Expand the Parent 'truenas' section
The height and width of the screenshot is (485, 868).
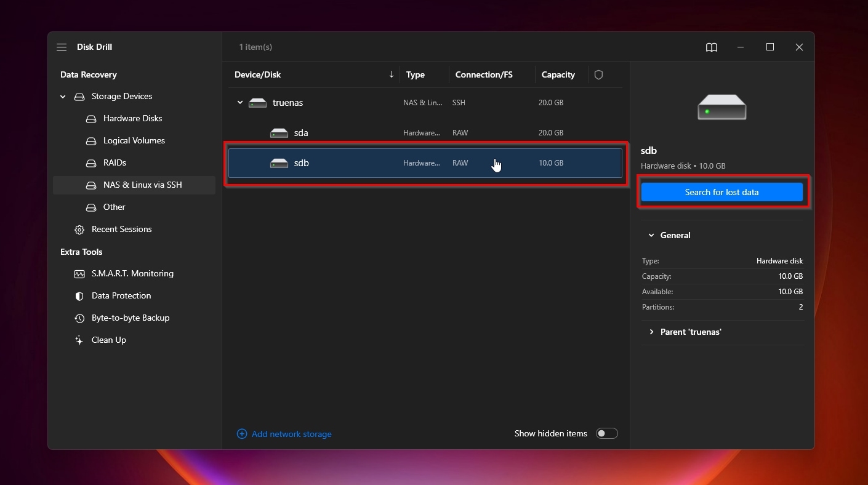(x=651, y=332)
